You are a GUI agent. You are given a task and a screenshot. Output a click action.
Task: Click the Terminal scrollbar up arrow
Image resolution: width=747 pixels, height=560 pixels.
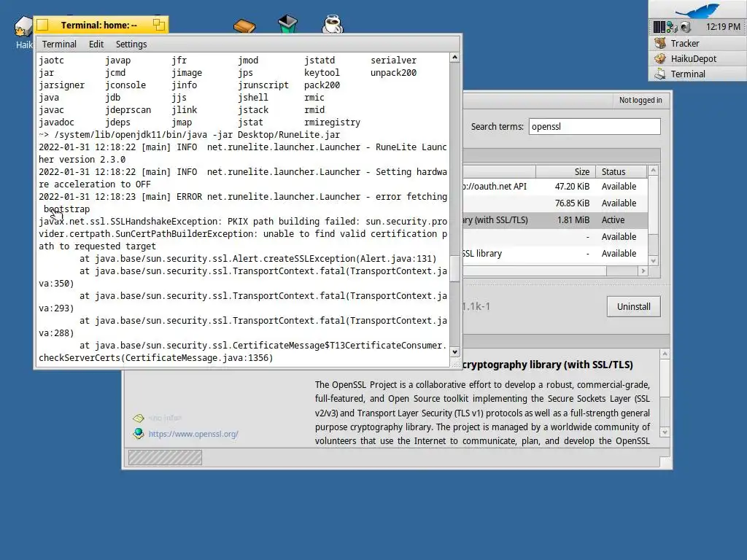pos(455,57)
